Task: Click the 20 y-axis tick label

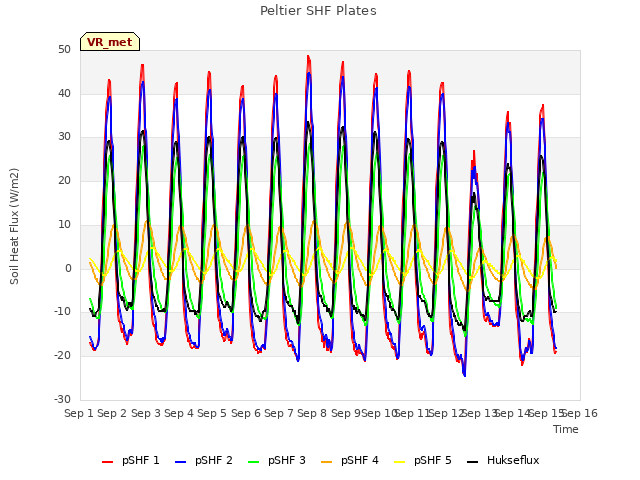Action: [64, 180]
